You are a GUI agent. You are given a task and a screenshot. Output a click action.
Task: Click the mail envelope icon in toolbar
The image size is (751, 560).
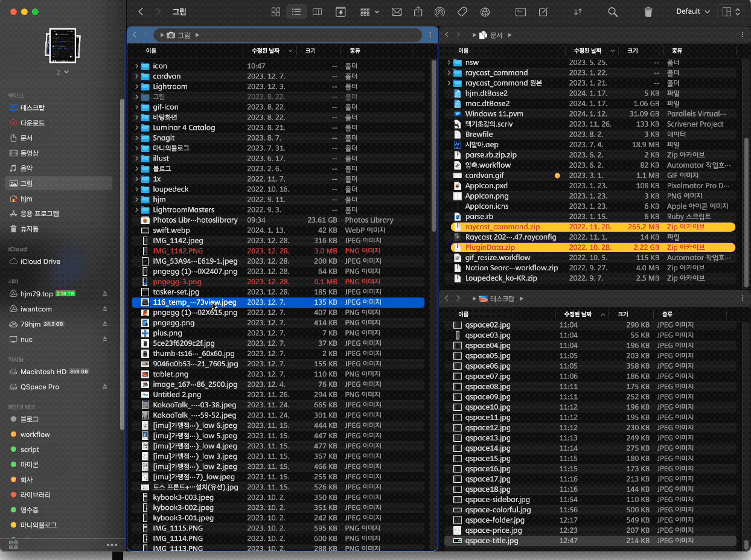pos(397,12)
